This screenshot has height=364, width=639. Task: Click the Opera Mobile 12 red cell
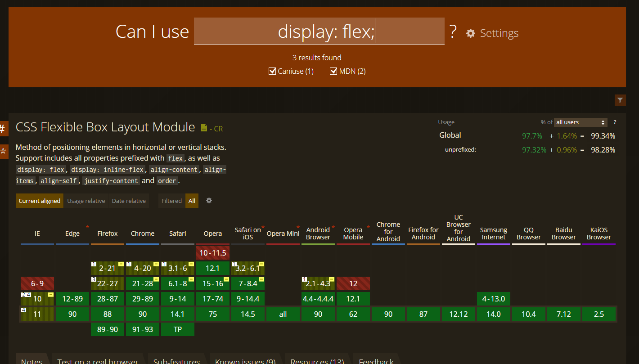click(353, 283)
